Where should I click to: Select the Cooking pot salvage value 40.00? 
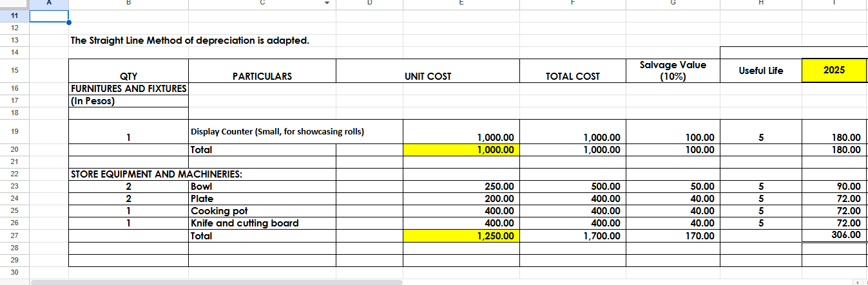673,211
